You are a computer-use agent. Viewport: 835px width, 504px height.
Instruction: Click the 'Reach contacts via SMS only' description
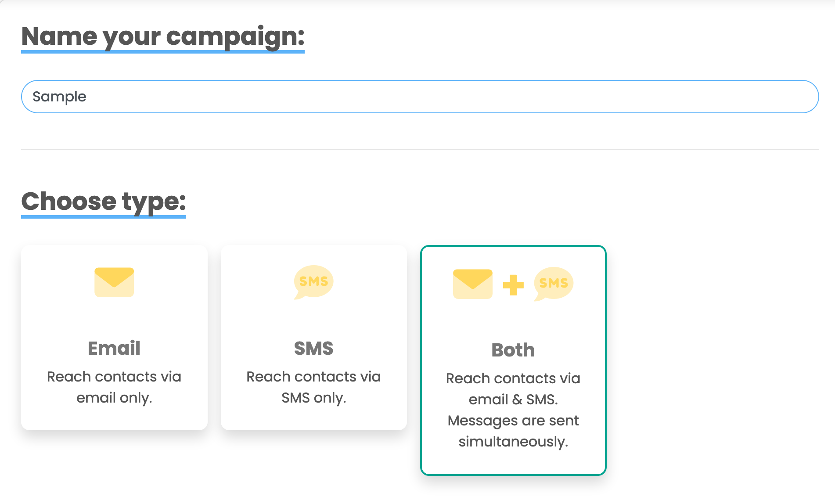click(x=313, y=387)
